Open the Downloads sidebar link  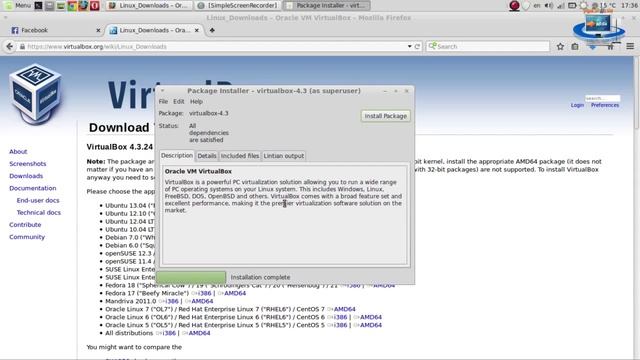coord(26,176)
